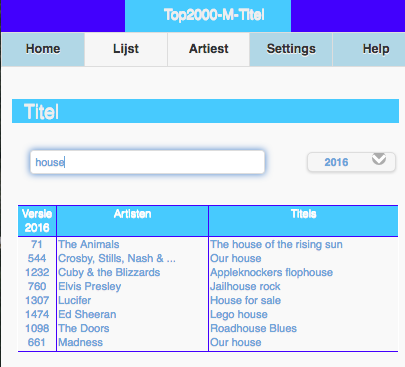The image size is (405, 367).
Task: Open the Help tab
Action: pyautogui.click(x=369, y=49)
